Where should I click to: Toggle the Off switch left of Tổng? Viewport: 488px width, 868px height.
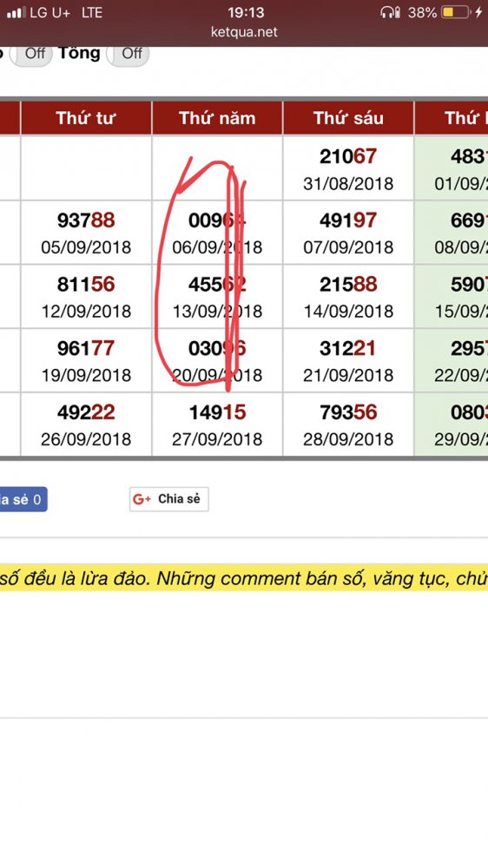[31, 54]
